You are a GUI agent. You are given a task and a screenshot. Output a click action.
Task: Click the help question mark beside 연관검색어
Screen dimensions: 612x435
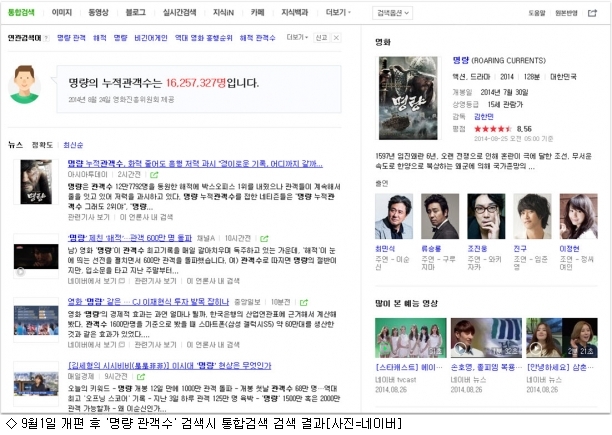pos(46,38)
